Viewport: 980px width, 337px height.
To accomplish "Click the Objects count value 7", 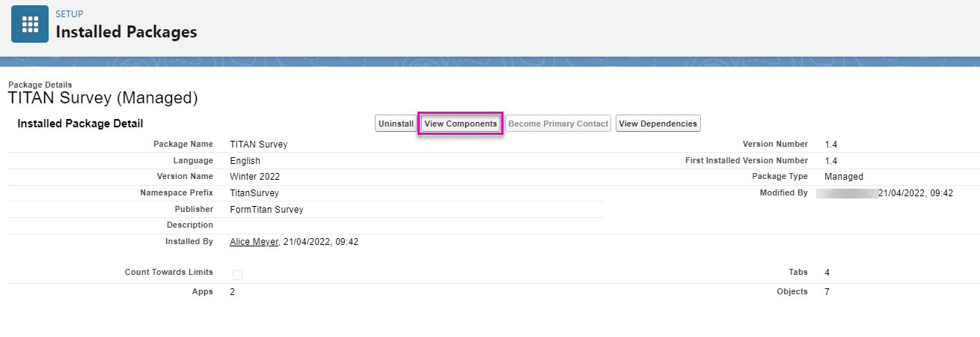I will click(x=827, y=291).
